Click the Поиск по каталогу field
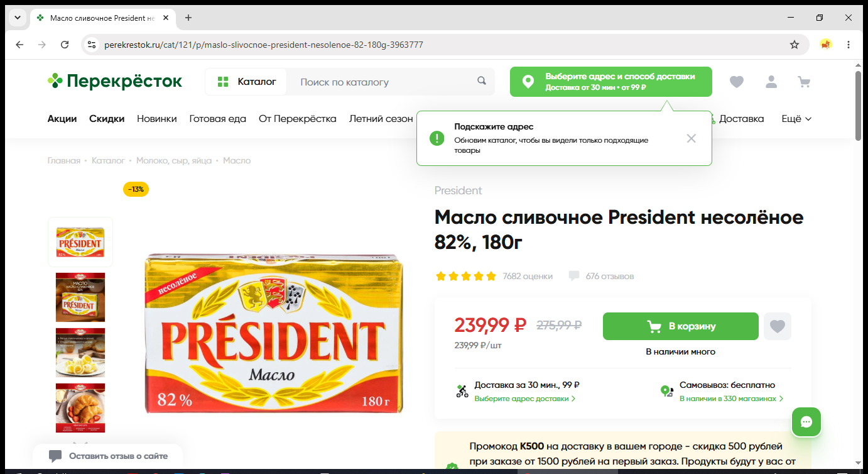Screen dimensions: 868x474 (383, 82)
